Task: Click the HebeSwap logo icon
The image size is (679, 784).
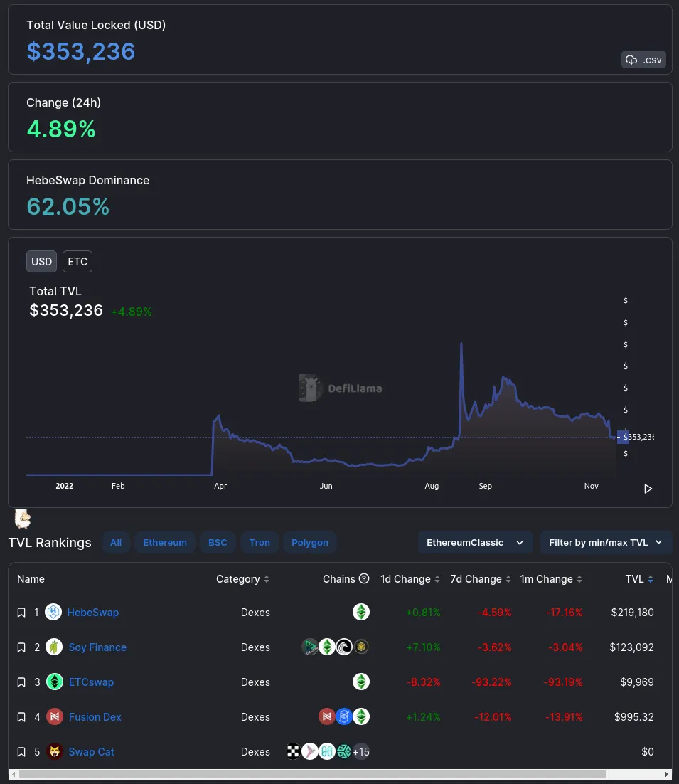Action: [53, 613]
